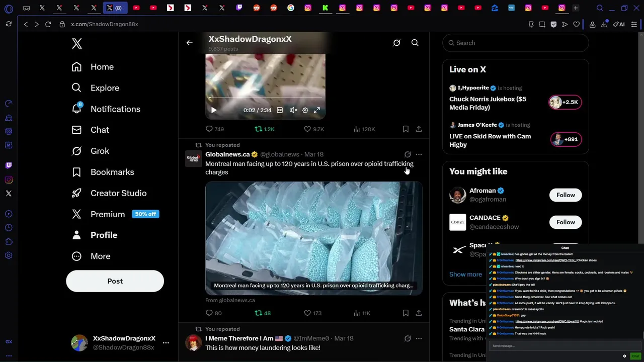Click the X logo above Home
Image resolution: width=644 pixels, height=362 pixels.
tap(76, 44)
